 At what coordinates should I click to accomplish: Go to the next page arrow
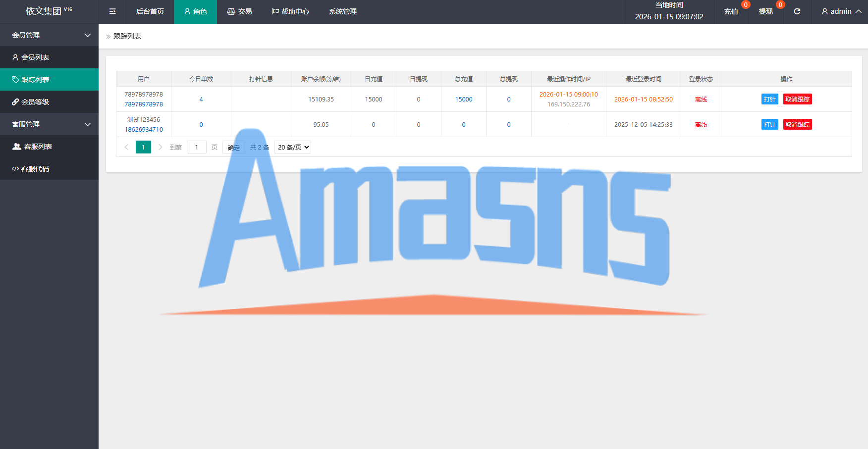[160, 147]
